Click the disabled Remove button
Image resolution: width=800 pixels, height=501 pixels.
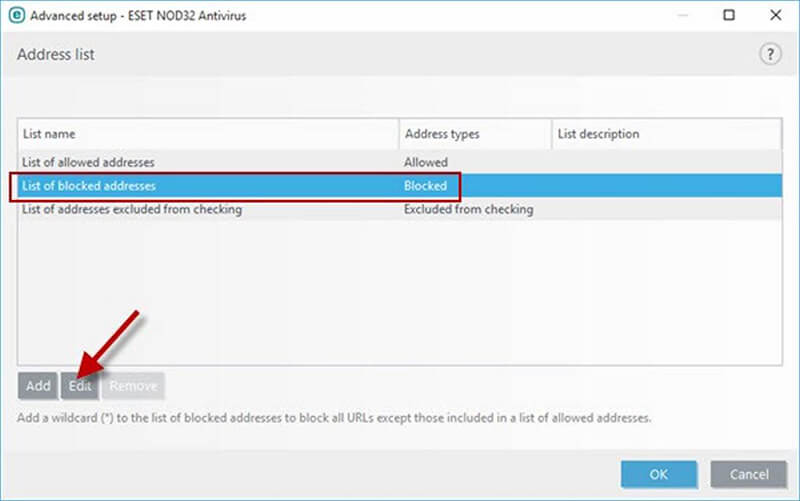coord(133,386)
